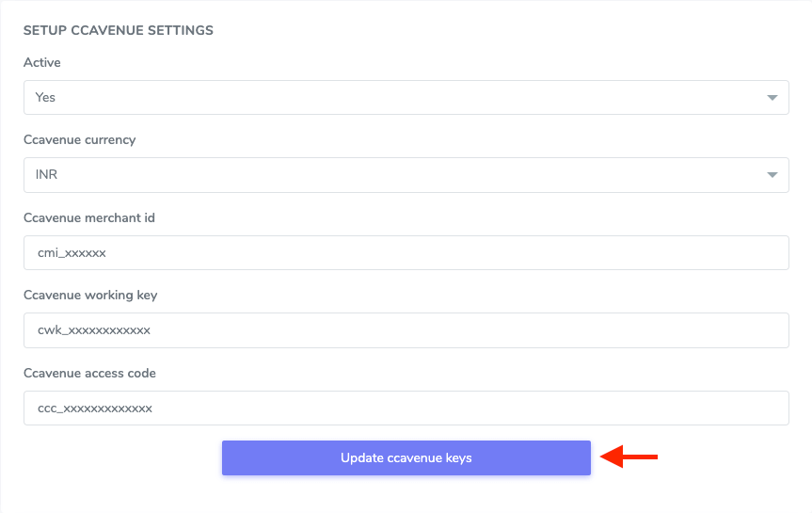Click the 'Ccavenue working key' label
The height and width of the screenshot is (513, 812).
coord(90,296)
